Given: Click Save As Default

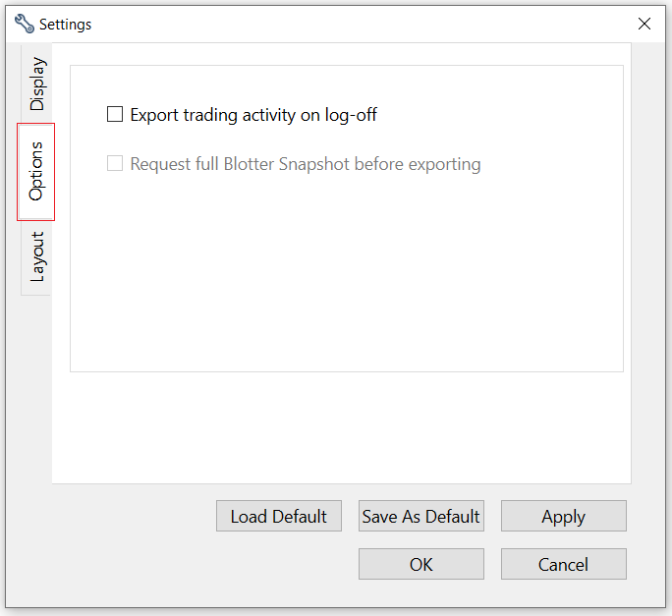Looking at the screenshot, I should point(420,516).
